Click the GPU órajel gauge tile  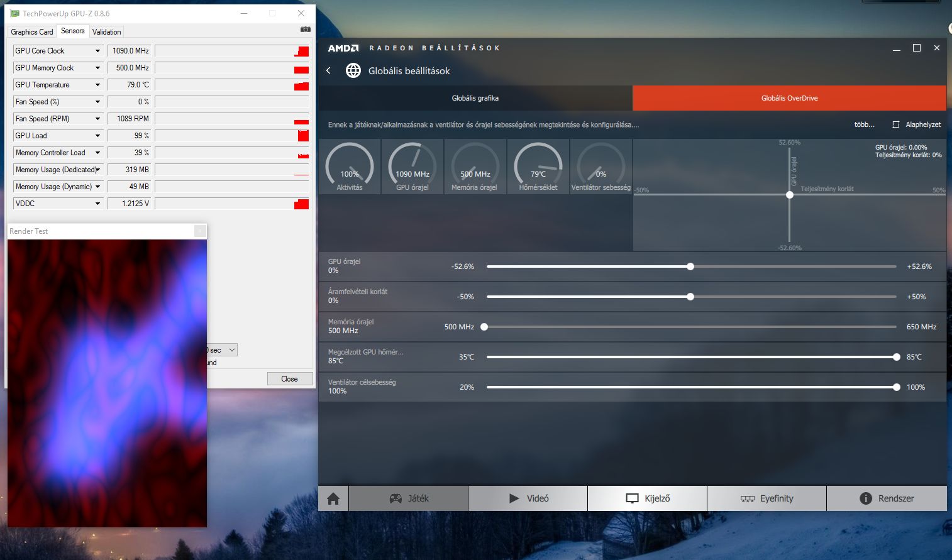tap(412, 166)
